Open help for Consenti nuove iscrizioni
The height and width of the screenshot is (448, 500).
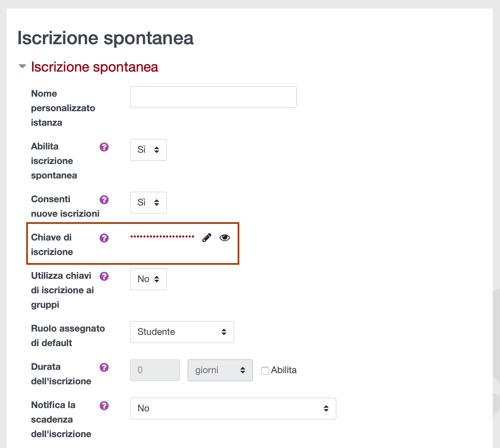pos(104,200)
